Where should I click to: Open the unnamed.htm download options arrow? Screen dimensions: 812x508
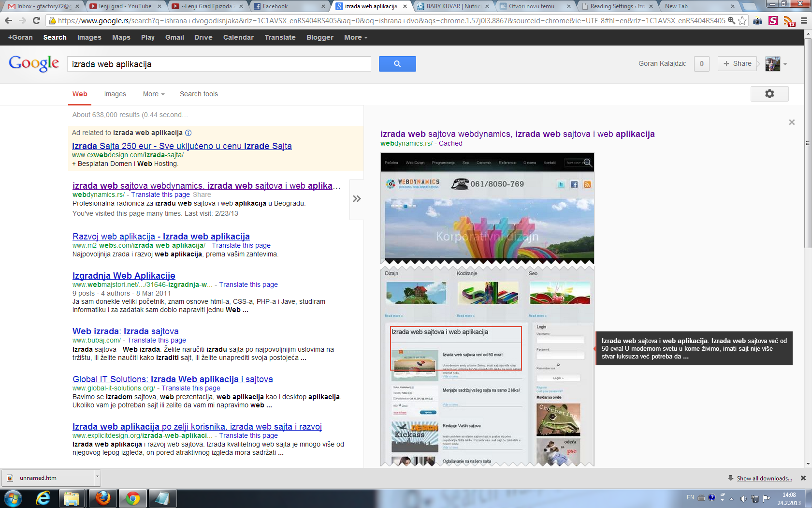(97, 478)
